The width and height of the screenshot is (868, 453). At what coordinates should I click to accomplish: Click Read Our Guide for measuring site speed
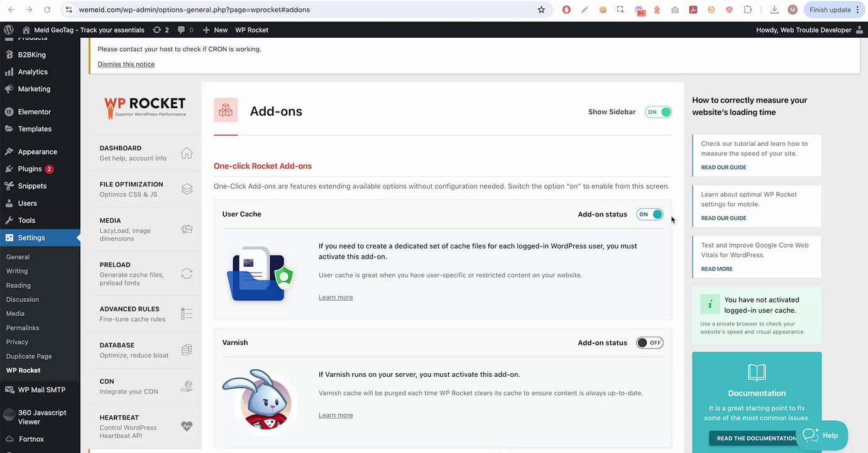pyautogui.click(x=723, y=167)
